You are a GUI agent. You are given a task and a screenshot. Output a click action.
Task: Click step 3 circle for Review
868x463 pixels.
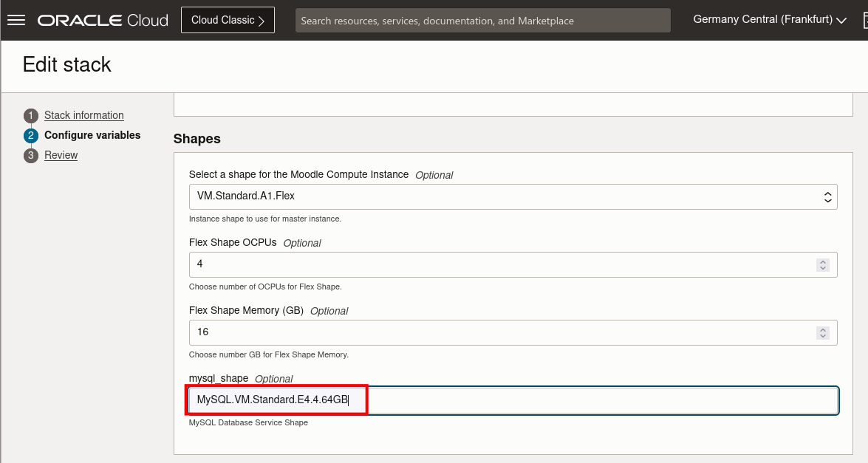click(30, 155)
